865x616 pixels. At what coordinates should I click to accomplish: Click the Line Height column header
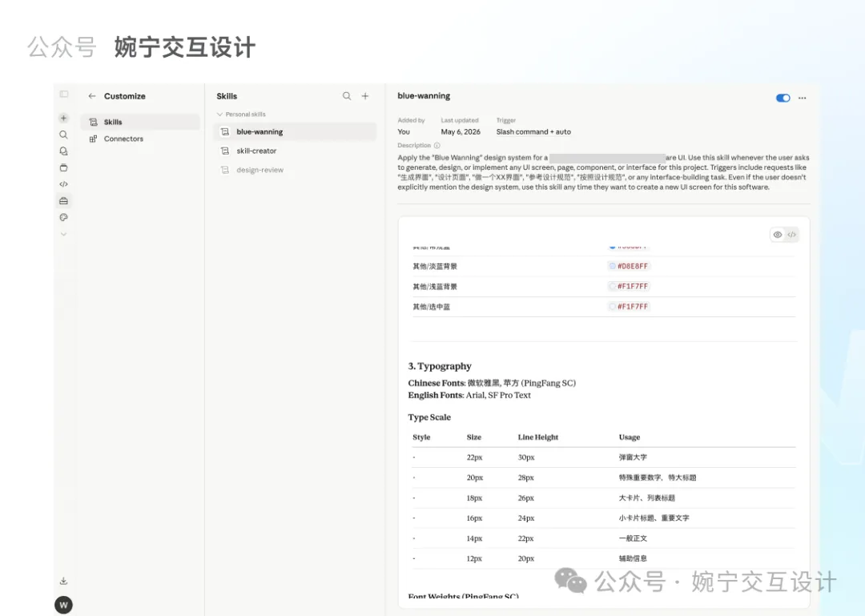[538, 437]
